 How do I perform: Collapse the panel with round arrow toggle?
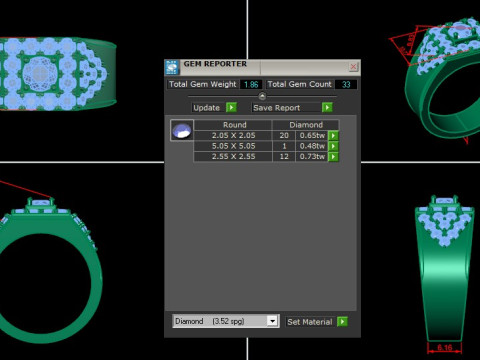(262, 96)
